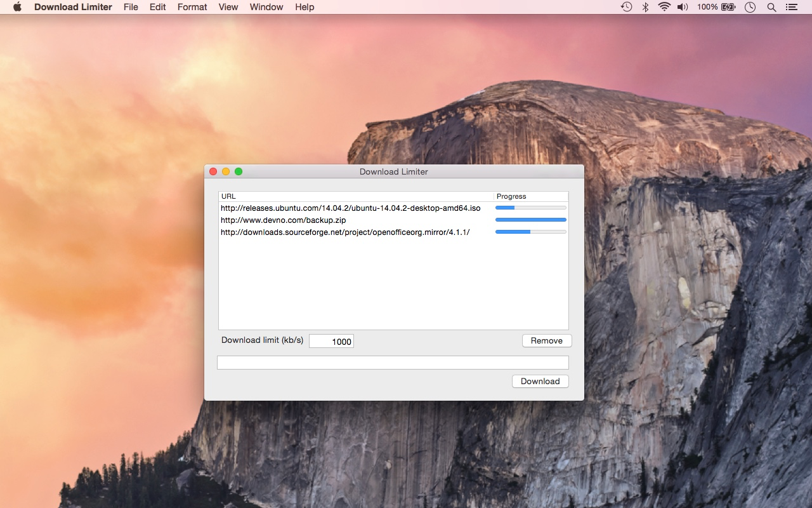
Task: Select the sourceforge openofficeorg download row
Action: coord(393,232)
